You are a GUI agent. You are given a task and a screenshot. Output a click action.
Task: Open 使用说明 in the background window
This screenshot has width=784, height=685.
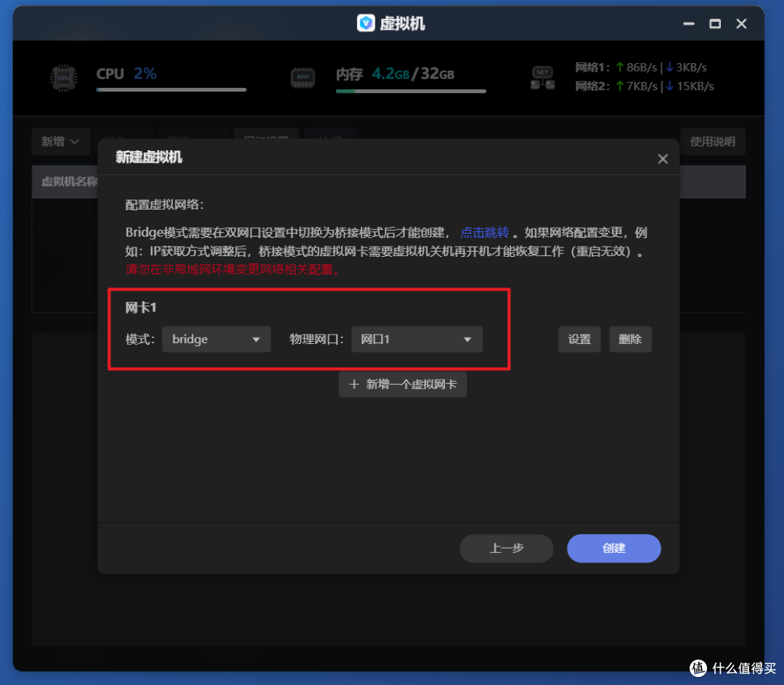pos(713,141)
